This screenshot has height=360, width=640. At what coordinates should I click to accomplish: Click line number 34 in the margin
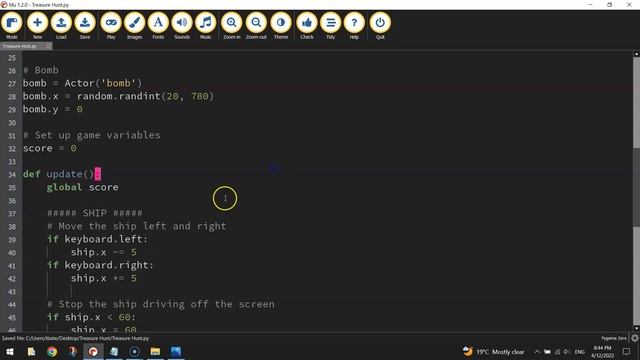12,175
